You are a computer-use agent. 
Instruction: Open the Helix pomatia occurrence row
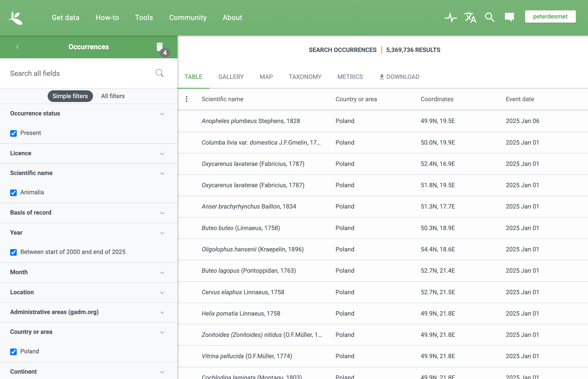383,314
